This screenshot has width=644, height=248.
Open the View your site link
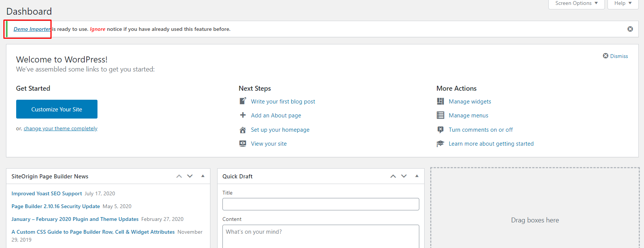click(269, 144)
